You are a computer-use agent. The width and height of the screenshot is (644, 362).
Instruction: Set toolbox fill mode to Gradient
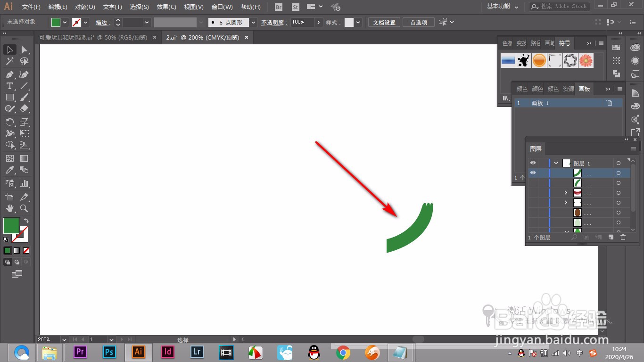(17, 251)
